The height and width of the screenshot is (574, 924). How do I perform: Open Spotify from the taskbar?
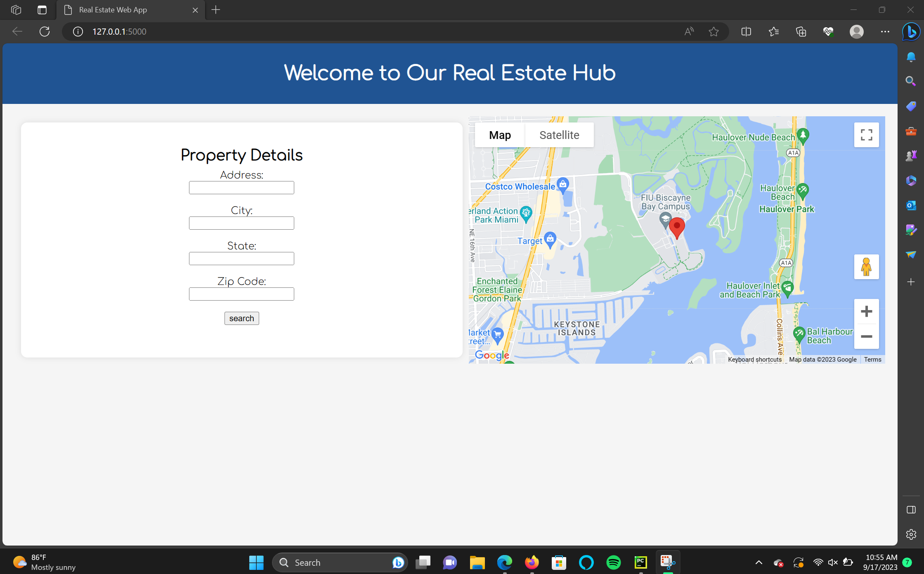click(x=613, y=562)
